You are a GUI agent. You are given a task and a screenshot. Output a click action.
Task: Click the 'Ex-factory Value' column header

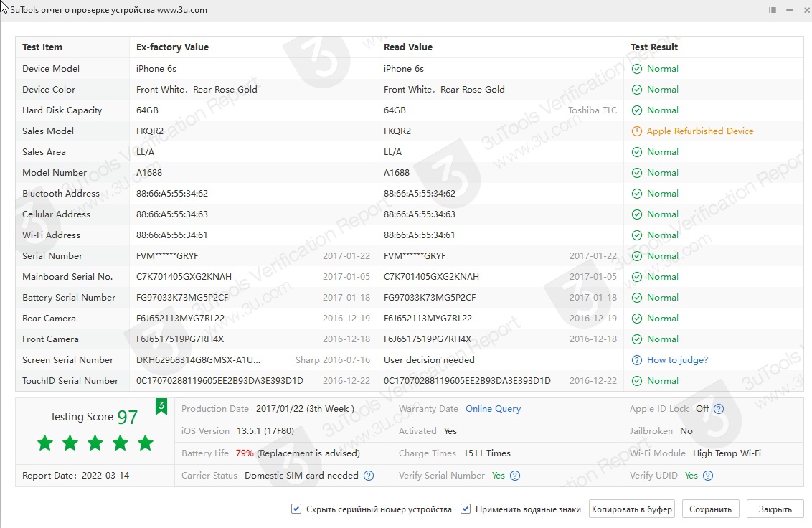pyautogui.click(x=172, y=47)
